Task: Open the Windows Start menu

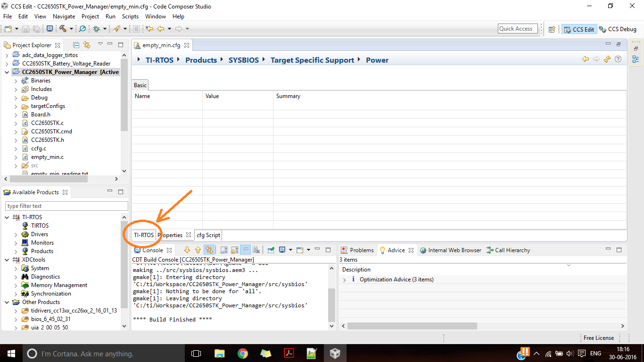Action: (11, 354)
